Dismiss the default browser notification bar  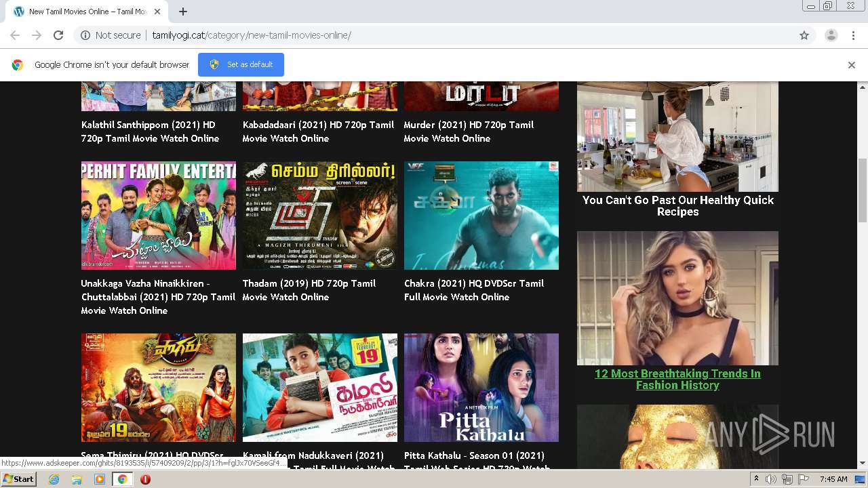[852, 65]
